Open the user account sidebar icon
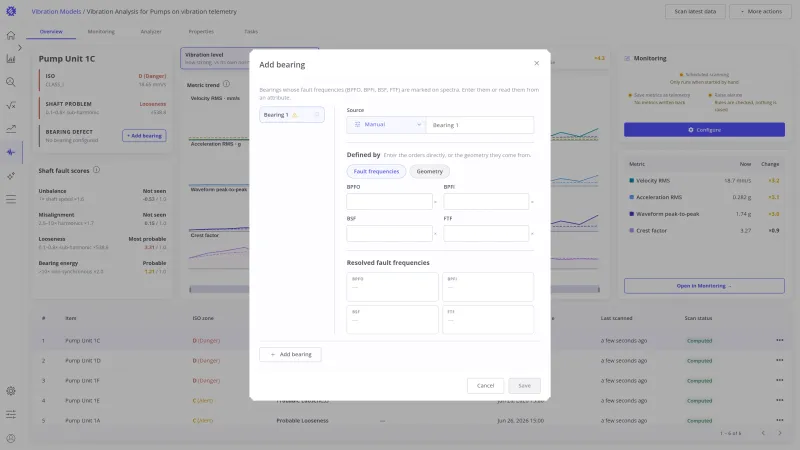This screenshot has height=450, width=800. point(11,438)
